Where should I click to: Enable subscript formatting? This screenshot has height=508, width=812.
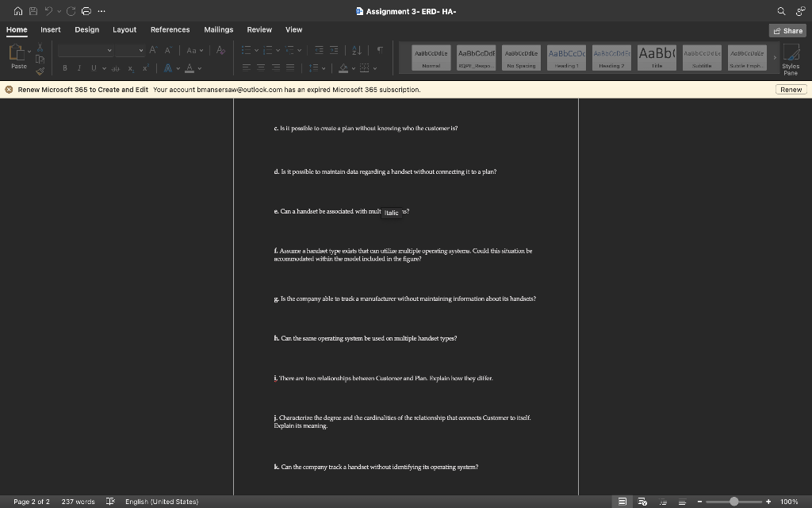click(132, 69)
